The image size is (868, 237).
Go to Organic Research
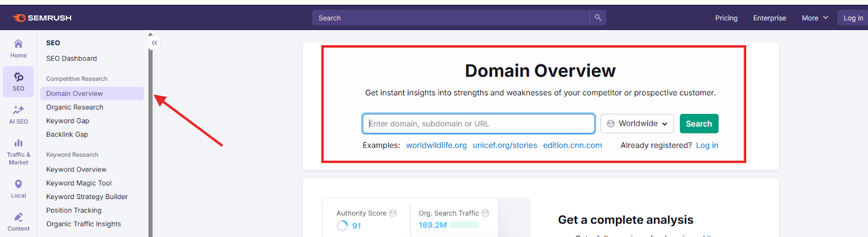[75, 107]
